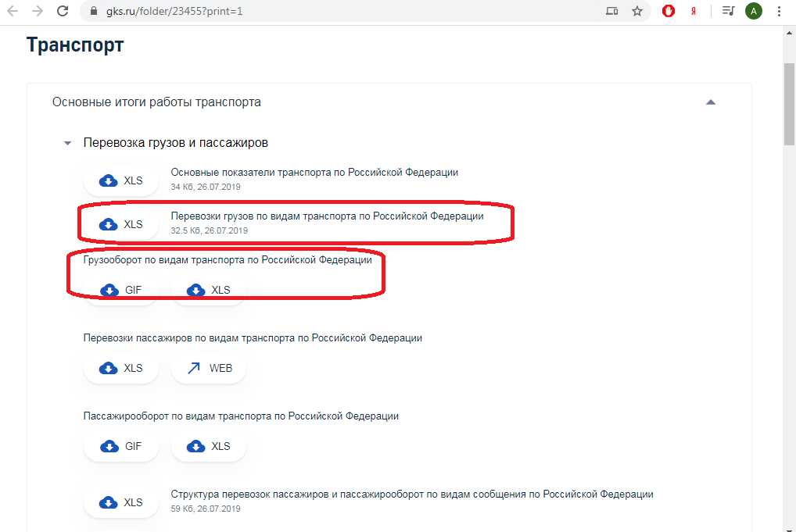The image size is (796, 532).
Task: Click file info 32.5 Кб, 26.07.2019
Action: (x=209, y=230)
